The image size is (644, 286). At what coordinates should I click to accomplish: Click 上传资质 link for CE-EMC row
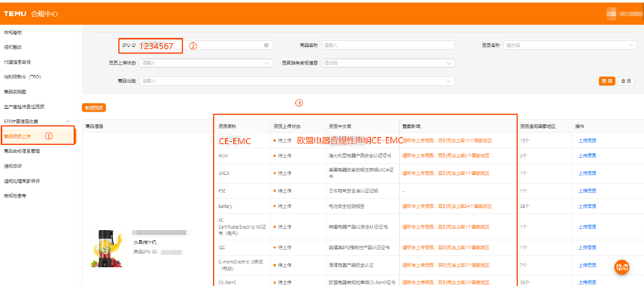587,141
